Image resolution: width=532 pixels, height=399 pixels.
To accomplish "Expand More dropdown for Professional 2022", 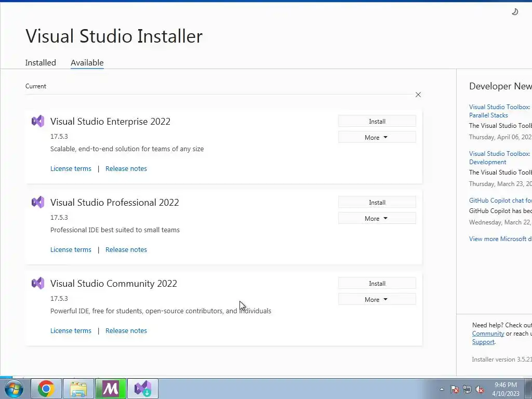I will pos(377,218).
